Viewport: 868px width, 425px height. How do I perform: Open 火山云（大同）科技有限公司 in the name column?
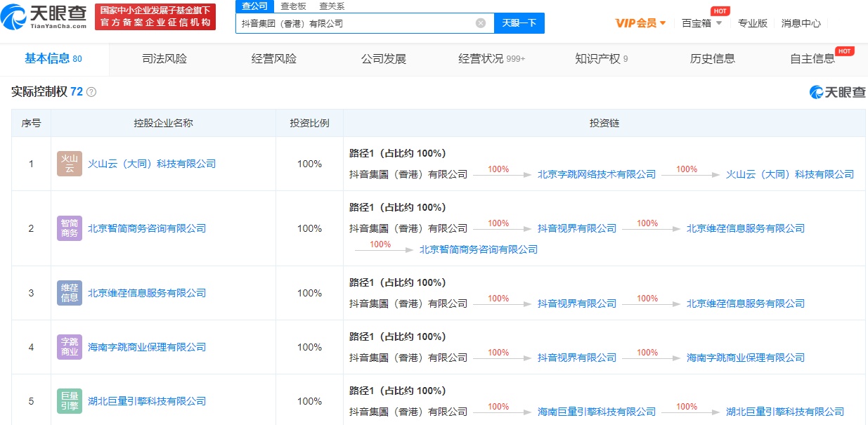pyautogui.click(x=152, y=164)
